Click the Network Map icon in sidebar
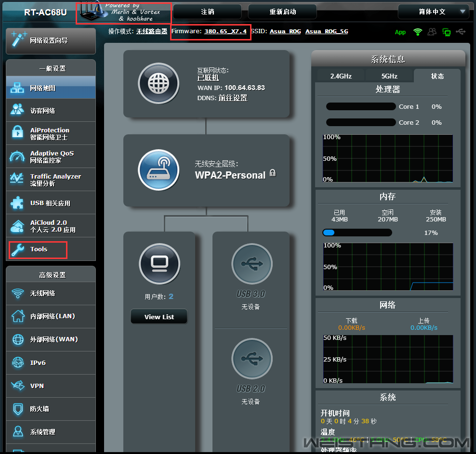Image resolution: width=476 pixels, height=454 pixels. coord(17,88)
